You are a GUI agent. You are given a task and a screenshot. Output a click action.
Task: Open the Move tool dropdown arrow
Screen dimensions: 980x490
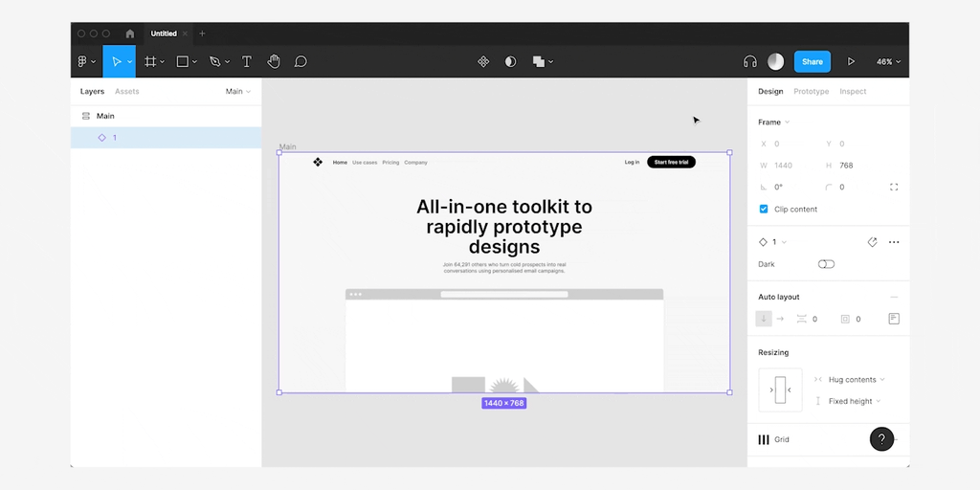pos(130,62)
